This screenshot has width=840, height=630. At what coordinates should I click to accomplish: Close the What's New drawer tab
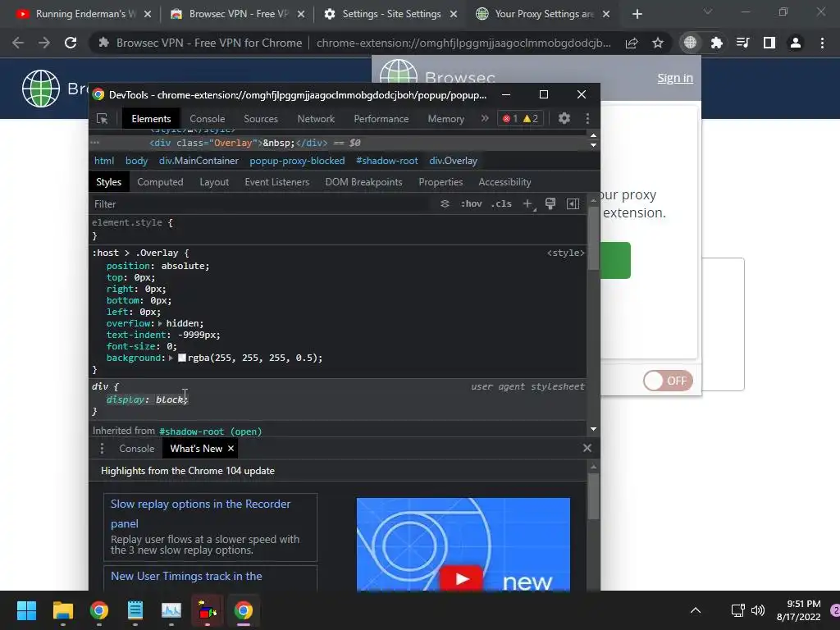pyautogui.click(x=231, y=449)
